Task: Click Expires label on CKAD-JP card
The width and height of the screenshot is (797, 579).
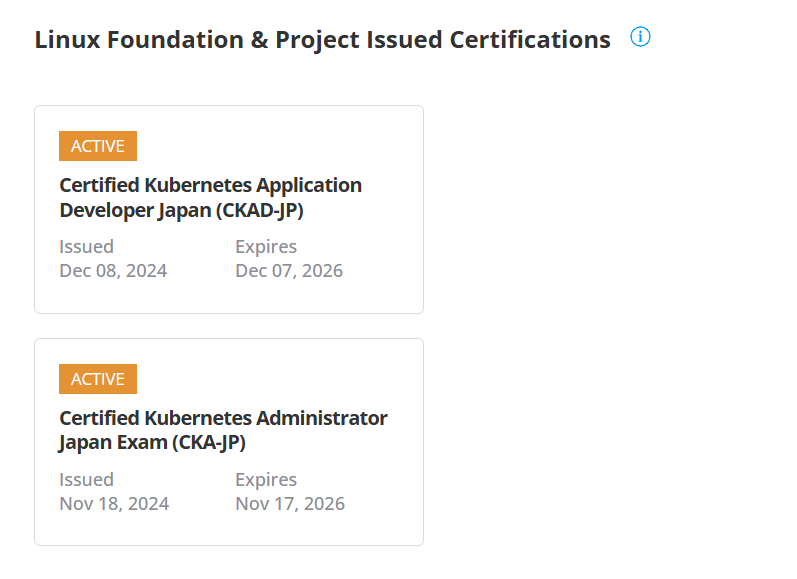Action: pyautogui.click(x=266, y=247)
